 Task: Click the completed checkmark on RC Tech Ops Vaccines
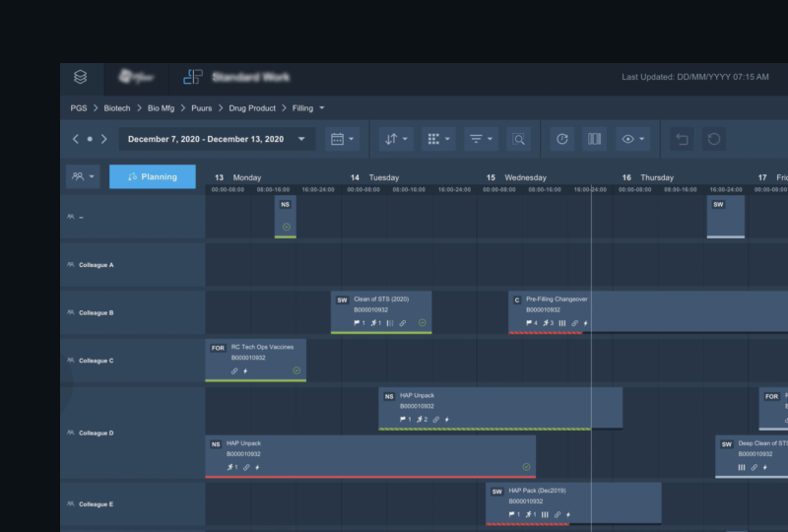click(x=296, y=370)
